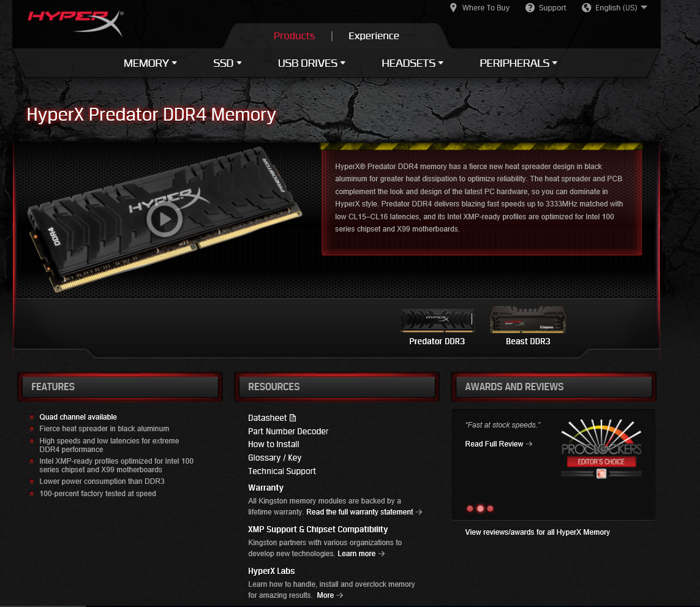
Task: Click the Support question mark icon
Action: pos(530,7)
